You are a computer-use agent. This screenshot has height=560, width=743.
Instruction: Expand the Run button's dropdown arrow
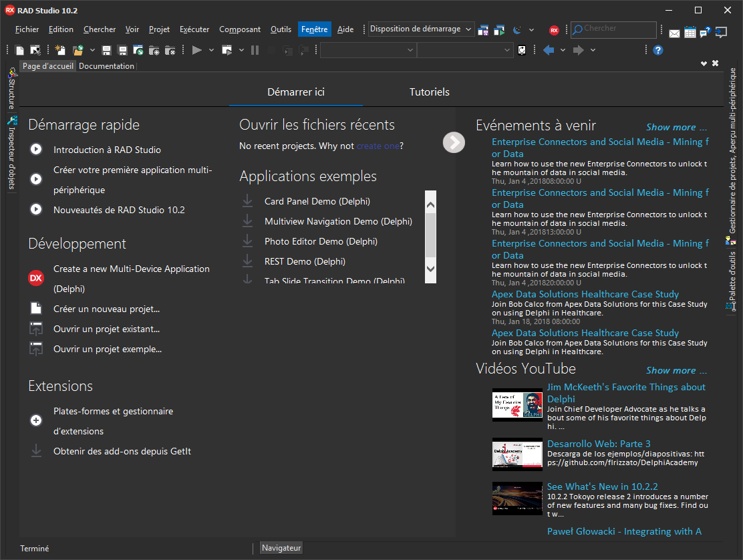click(211, 50)
